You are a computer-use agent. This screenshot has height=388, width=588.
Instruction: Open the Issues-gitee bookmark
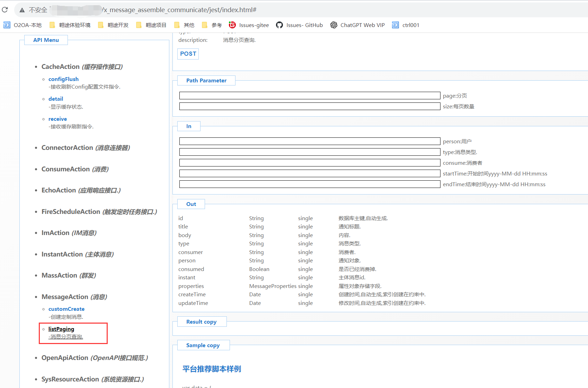(249, 25)
